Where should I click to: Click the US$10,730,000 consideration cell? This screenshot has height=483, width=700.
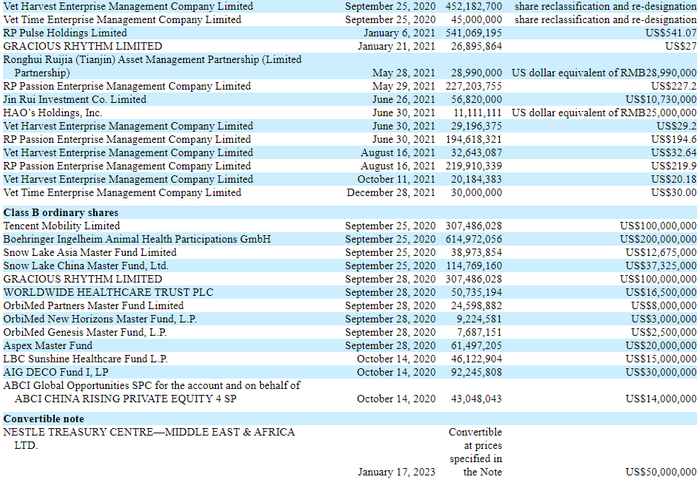pos(661,100)
